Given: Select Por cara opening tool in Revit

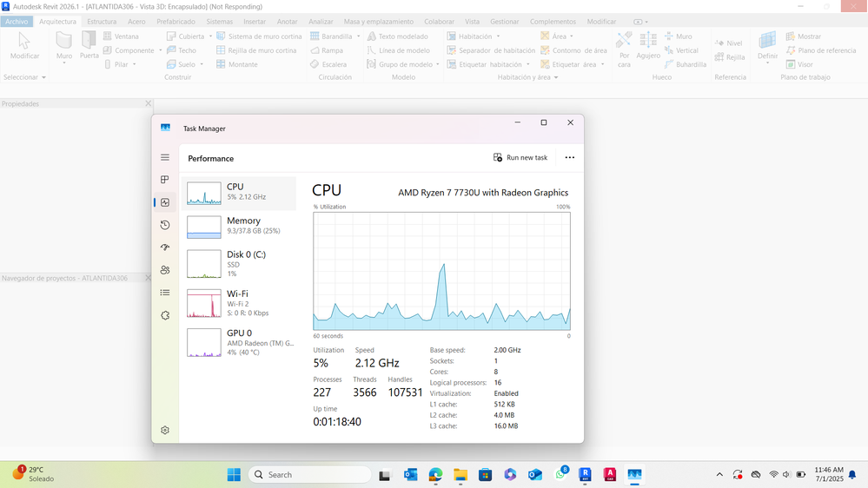Looking at the screenshot, I should coord(624,49).
